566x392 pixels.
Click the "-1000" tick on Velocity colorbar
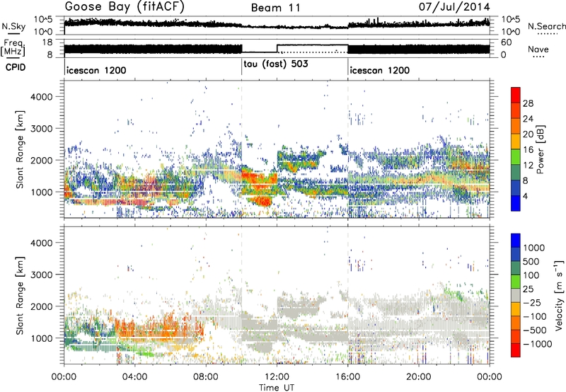[x=538, y=344]
